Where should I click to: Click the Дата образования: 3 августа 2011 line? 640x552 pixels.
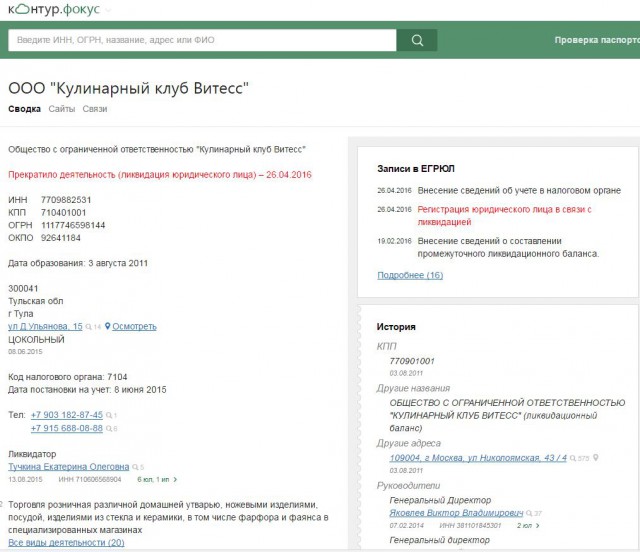coord(78,263)
